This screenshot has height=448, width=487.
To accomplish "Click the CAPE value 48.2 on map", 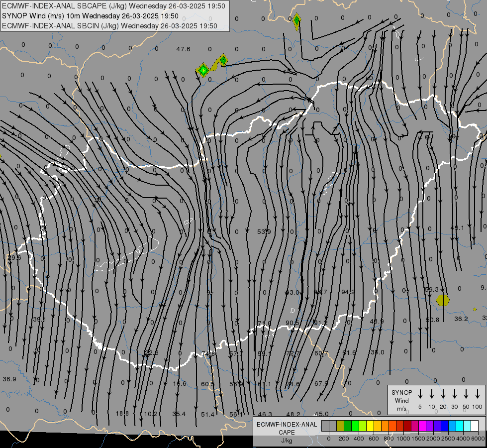I will point(293,414).
